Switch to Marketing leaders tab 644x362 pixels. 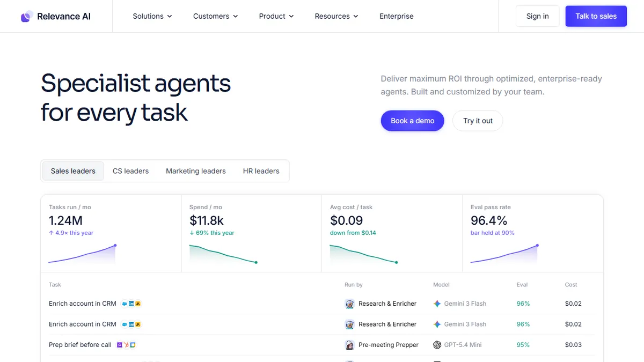pyautogui.click(x=196, y=171)
